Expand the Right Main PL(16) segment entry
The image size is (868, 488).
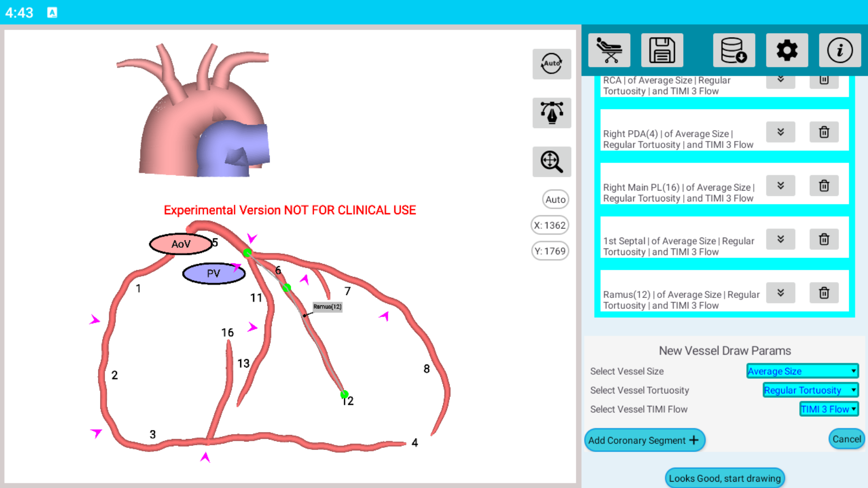[x=780, y=186]
